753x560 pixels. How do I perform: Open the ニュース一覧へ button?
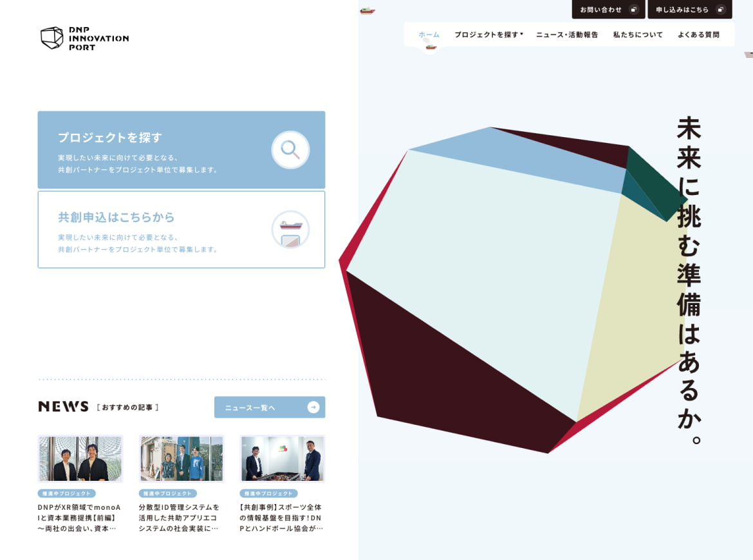tap(270, 407)
